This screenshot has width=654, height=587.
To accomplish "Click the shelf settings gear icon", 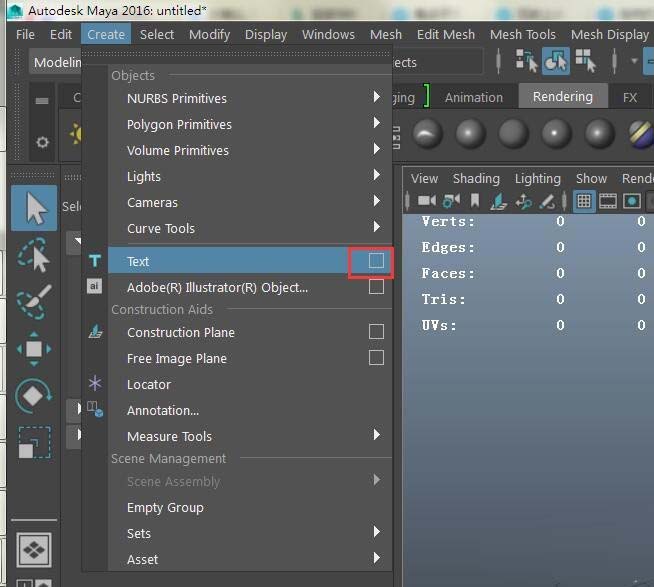I will click(42, 143).
